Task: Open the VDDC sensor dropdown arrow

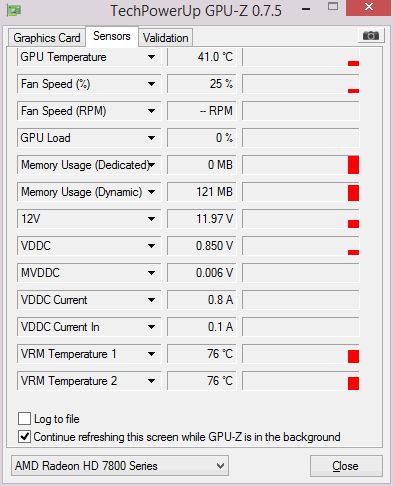Action: coord(151,246)
